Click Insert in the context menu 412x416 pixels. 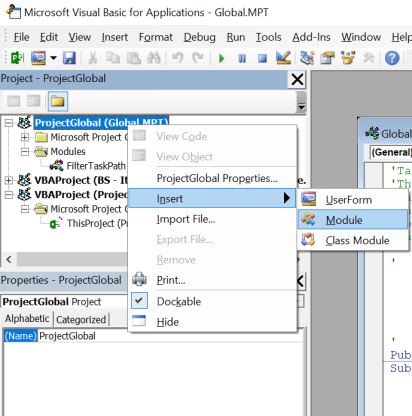pyautogui.click(x=212, y=199)
